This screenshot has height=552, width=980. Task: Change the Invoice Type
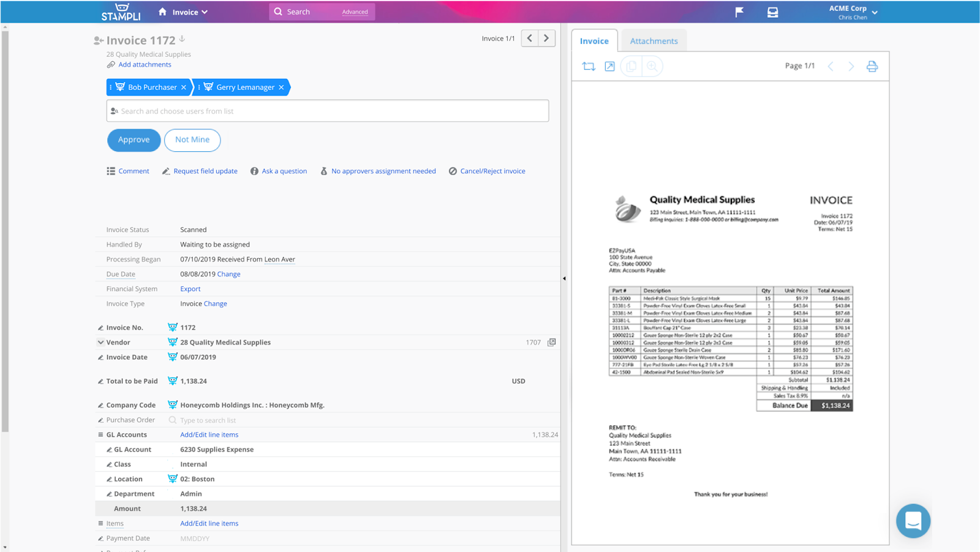click(215, 304)
